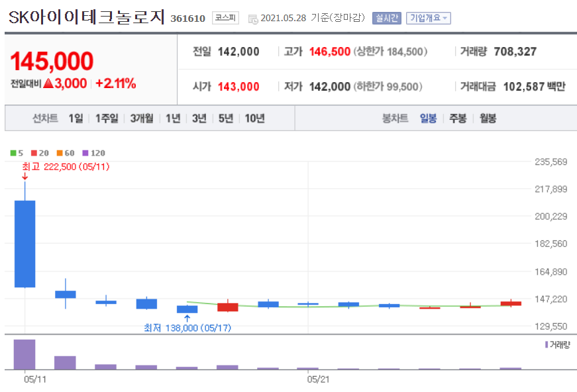Image resolution: width=577 pixels, height=392 pixels.
Task: Click the purple 120-day moving average swatch
Action: point(85,153)
